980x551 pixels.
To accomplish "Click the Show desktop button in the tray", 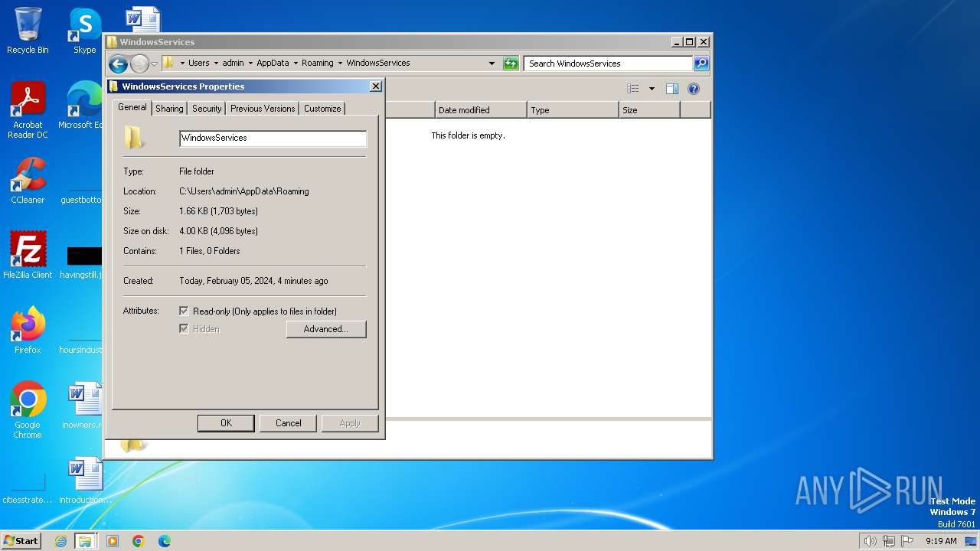I will pyautogui.click(x=971, y=541).
